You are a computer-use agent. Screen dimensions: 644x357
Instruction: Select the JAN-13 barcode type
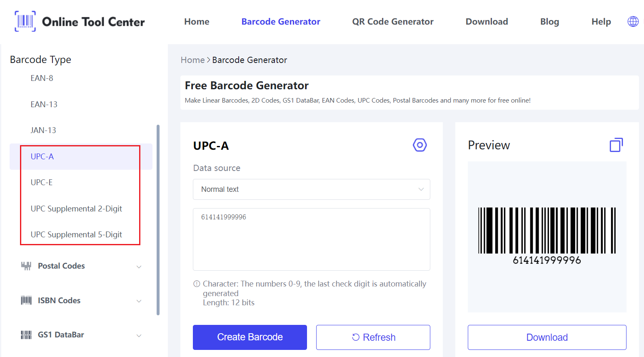pyautogui.click(x=43, y=130)
